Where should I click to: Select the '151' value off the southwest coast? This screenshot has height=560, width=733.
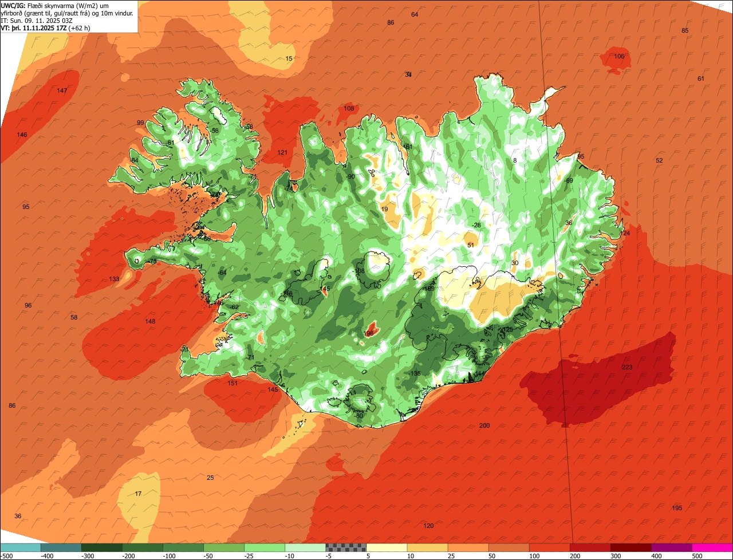(x=232, y=383)
